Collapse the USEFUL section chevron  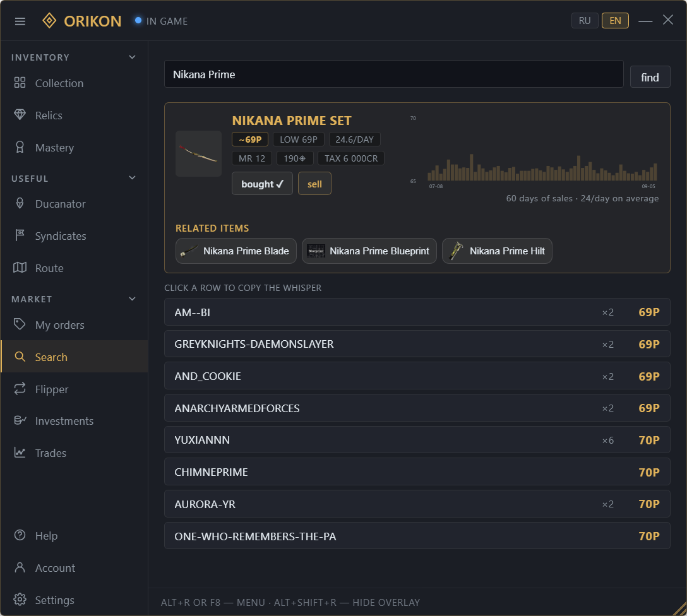click(133, 178)
